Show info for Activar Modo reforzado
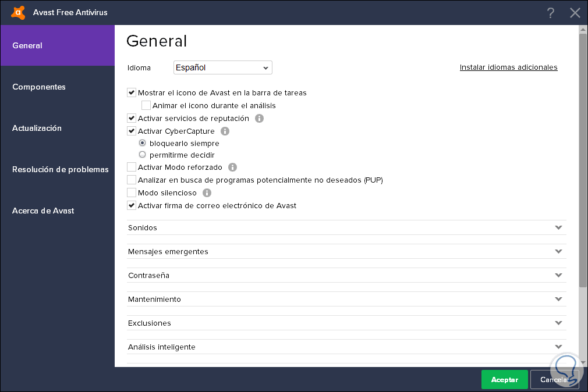This screenshot has height=392, width=588. click(233, 168)
